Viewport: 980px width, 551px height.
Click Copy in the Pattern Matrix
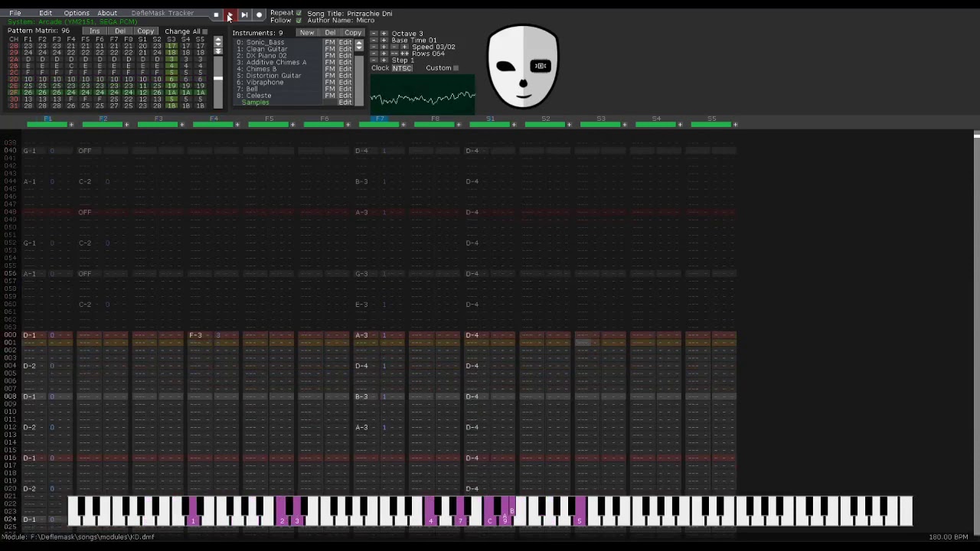[x=145, y=31]
